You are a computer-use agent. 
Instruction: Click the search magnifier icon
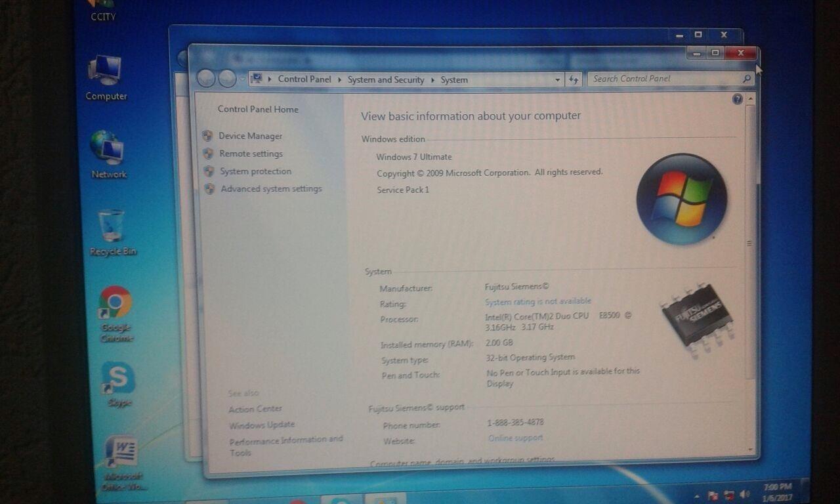tap(746, 79)
